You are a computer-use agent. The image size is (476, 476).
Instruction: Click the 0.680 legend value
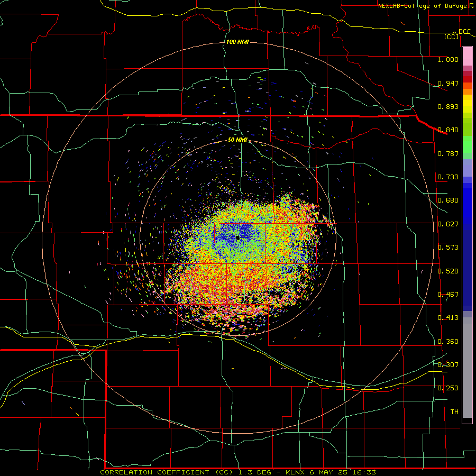pos(448,200)
